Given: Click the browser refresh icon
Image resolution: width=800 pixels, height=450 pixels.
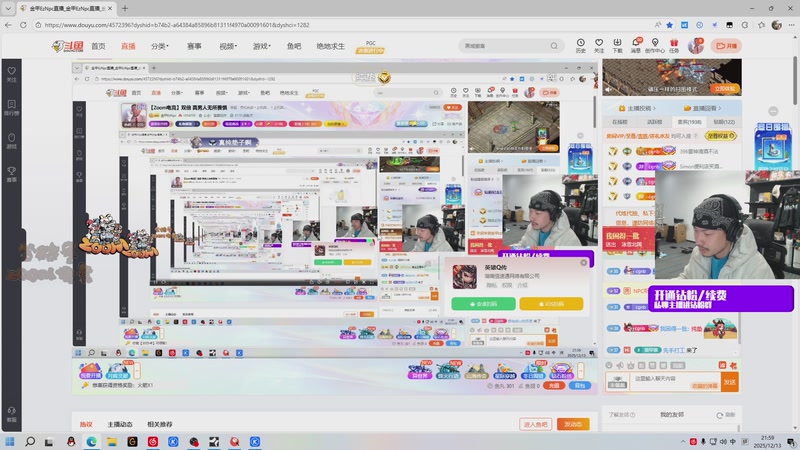Looking at the screenshot, I should (x=23, y=24).
